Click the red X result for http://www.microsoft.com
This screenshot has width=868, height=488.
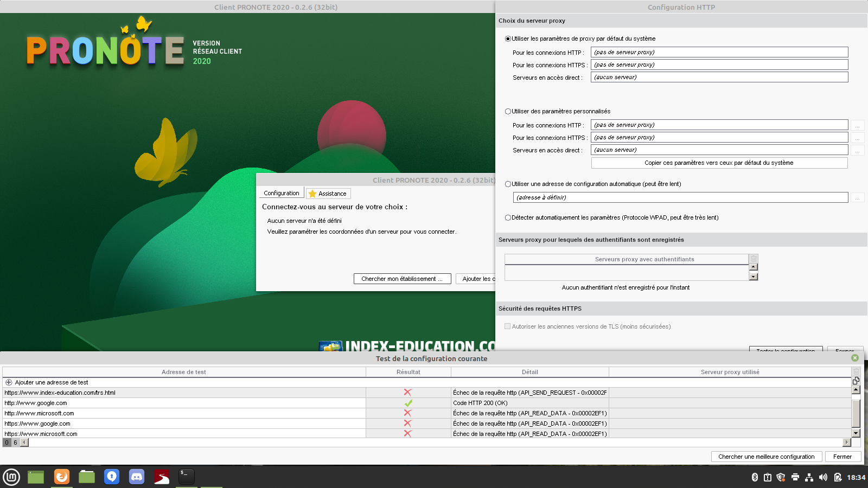point(407,413)
